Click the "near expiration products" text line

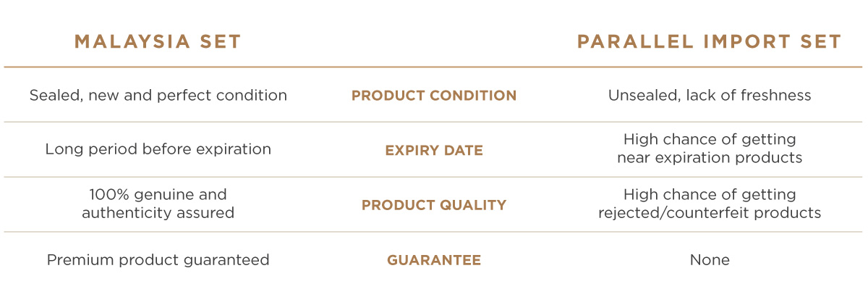click(710, 158)
